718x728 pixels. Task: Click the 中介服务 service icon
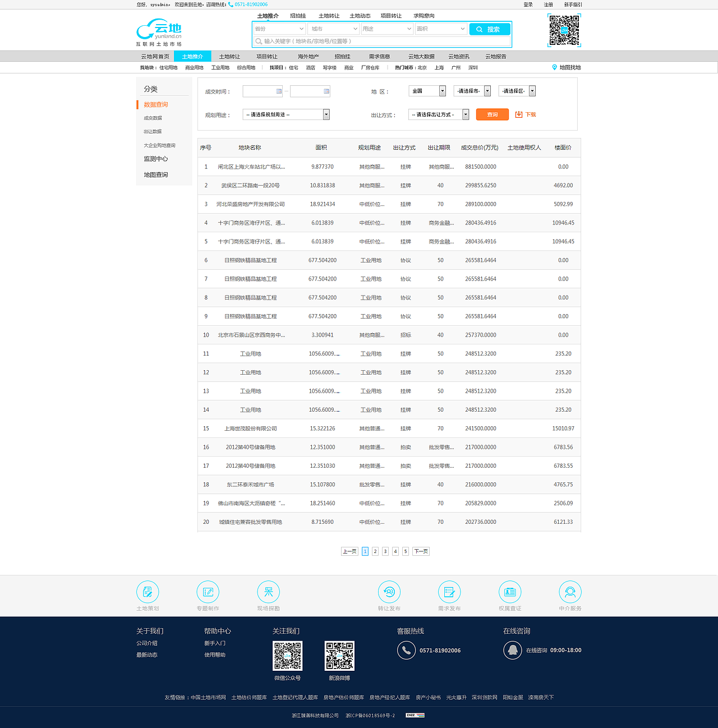pyautogui.click(x=570, y=592)
